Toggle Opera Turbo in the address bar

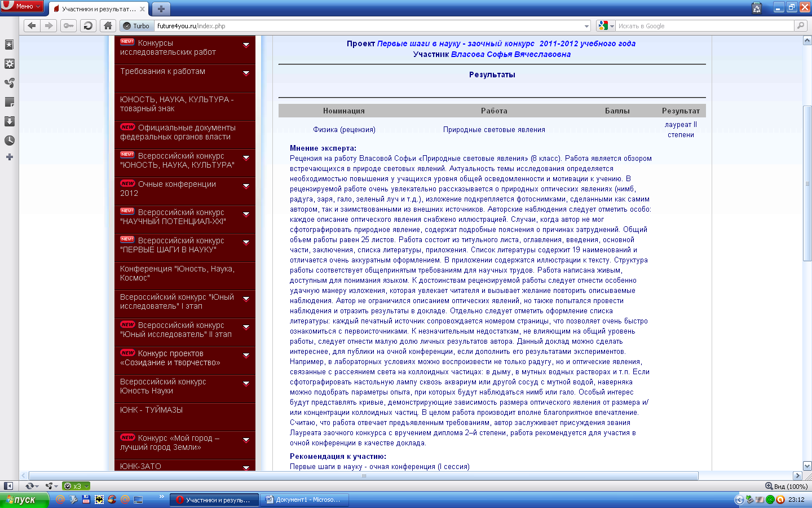(x=136, y=26)
